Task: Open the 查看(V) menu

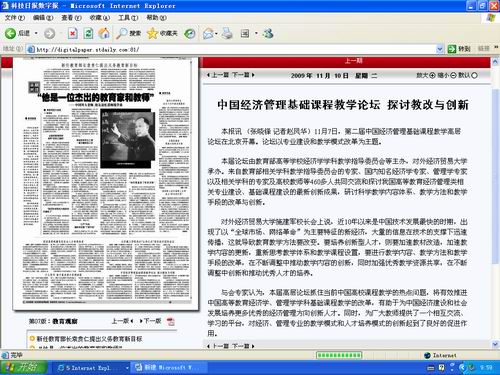Action: point(71,18)
